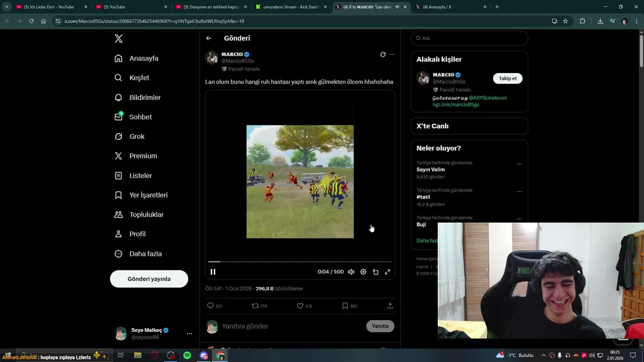Open File Explorer from the taskbar
Viewport: 644px width, 362px height.
[x=137, y=355]
